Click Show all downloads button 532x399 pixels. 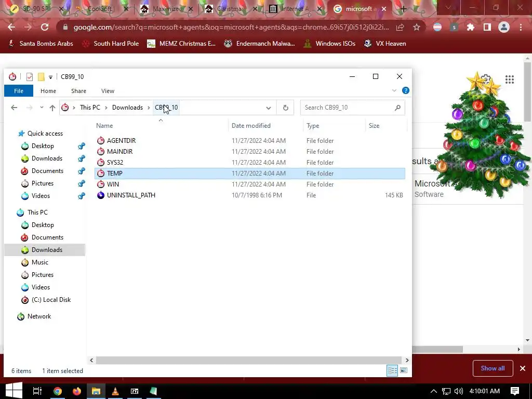493,368
